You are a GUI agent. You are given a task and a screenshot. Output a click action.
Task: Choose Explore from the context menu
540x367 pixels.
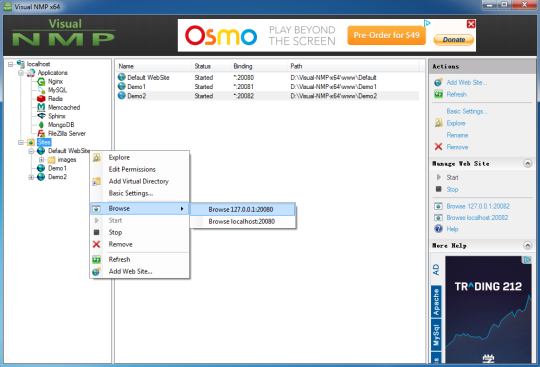(x=139, y=157)
